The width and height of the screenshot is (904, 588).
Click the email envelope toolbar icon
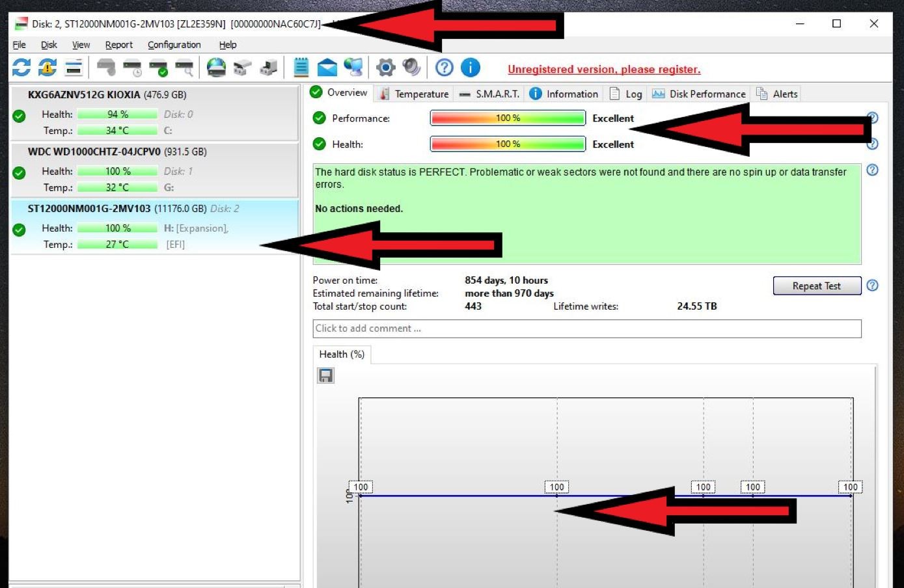[327, 68]
